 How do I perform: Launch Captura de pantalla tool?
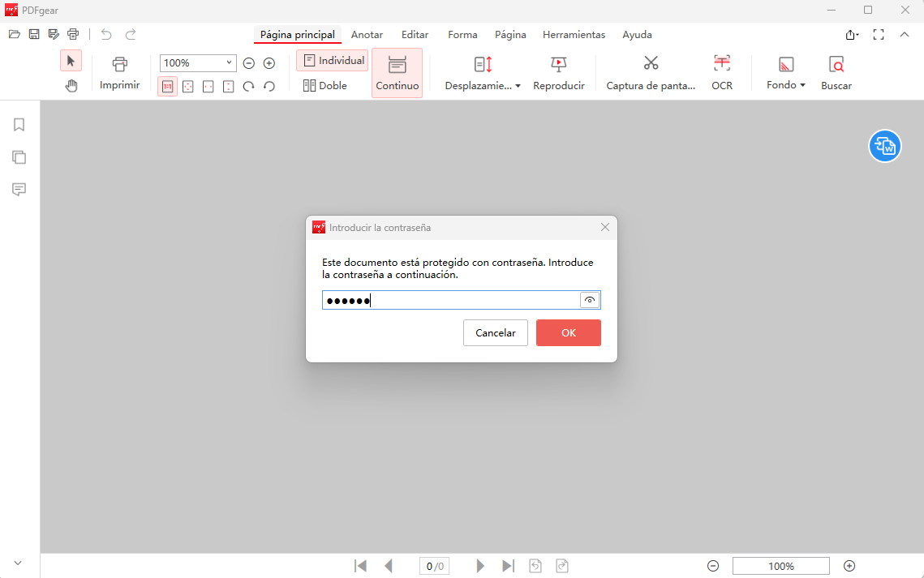click(651, 71)
